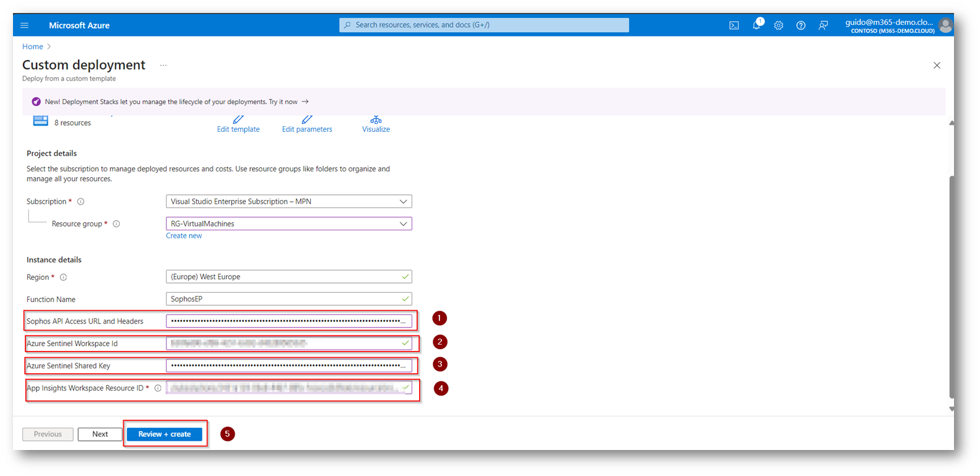Open Visualize template view

tap(376, 124)
